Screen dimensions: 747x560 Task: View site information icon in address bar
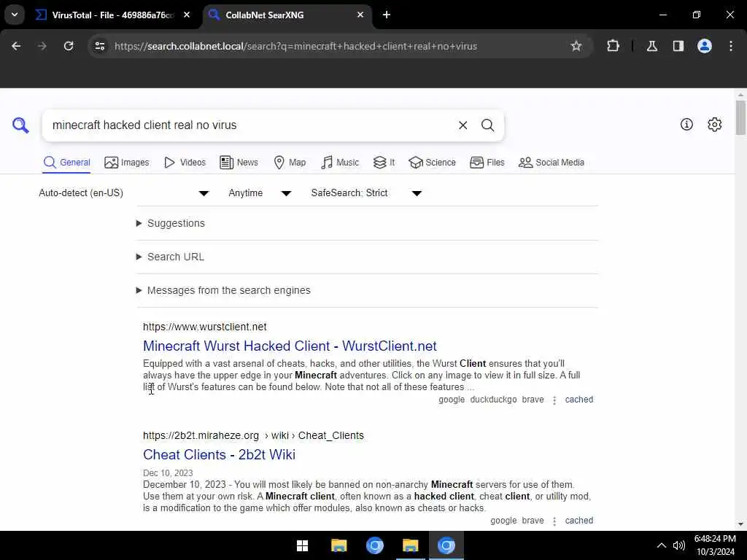coord(99,46)
